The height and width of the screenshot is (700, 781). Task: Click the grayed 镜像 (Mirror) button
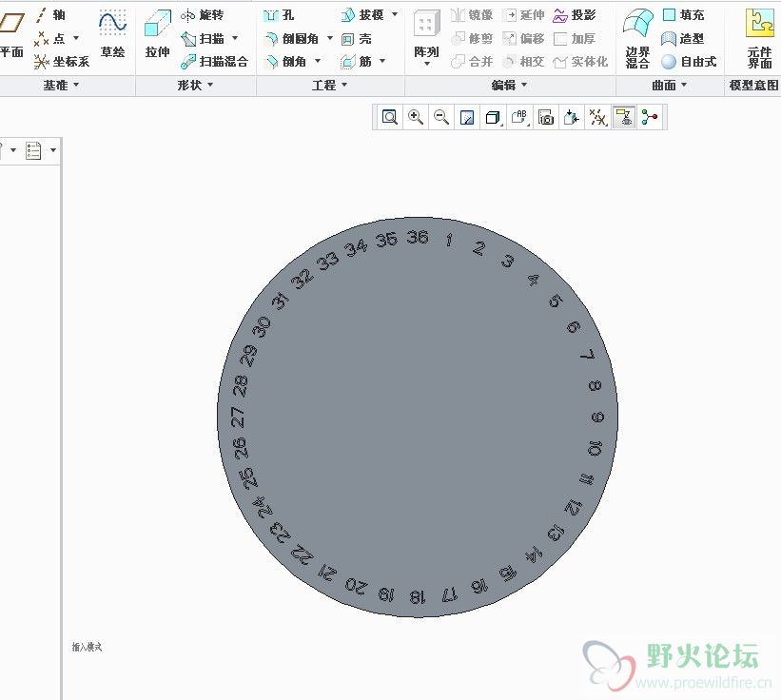click(472, 15)
